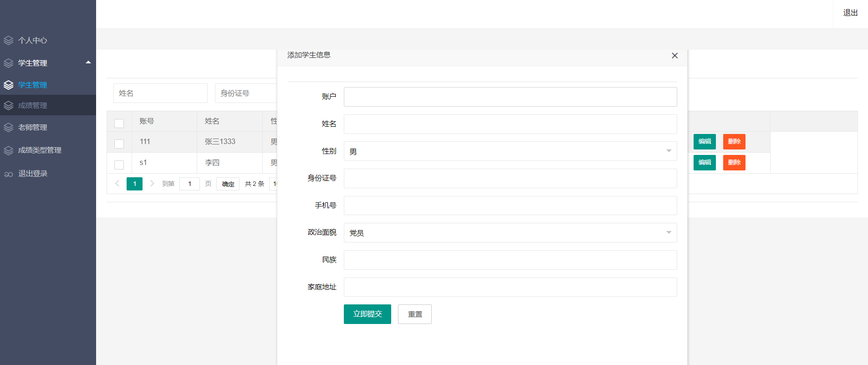Focus the 账户 input field
This screenshot has height=365, width=868.
coord(510,97)
